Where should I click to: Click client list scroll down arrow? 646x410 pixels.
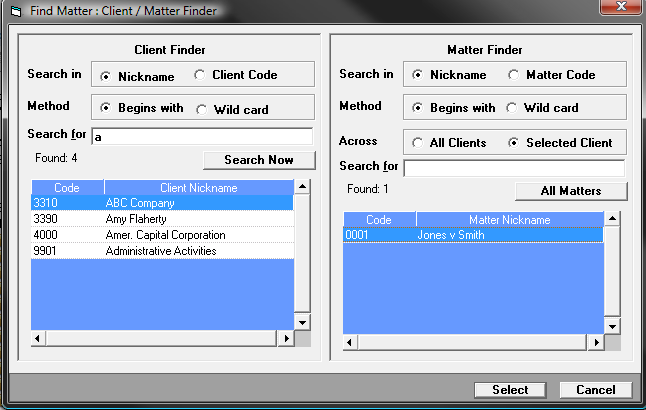[302, 322]
